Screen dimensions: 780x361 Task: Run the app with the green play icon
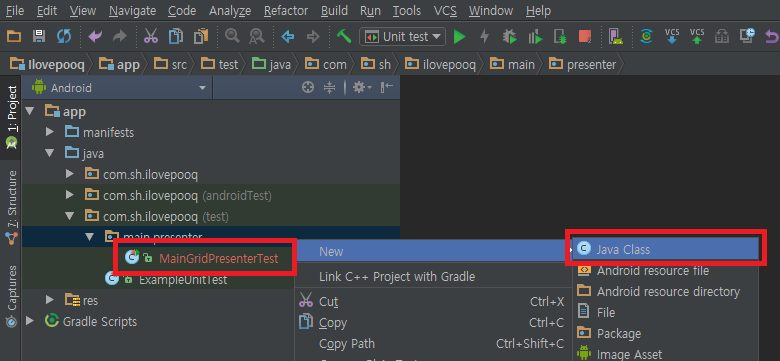tap(460, 37)
